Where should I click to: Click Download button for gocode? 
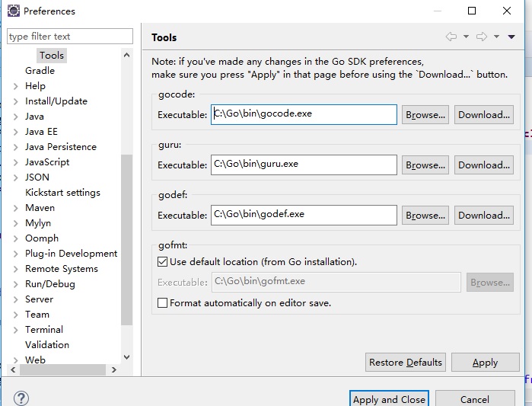[484, 115]
